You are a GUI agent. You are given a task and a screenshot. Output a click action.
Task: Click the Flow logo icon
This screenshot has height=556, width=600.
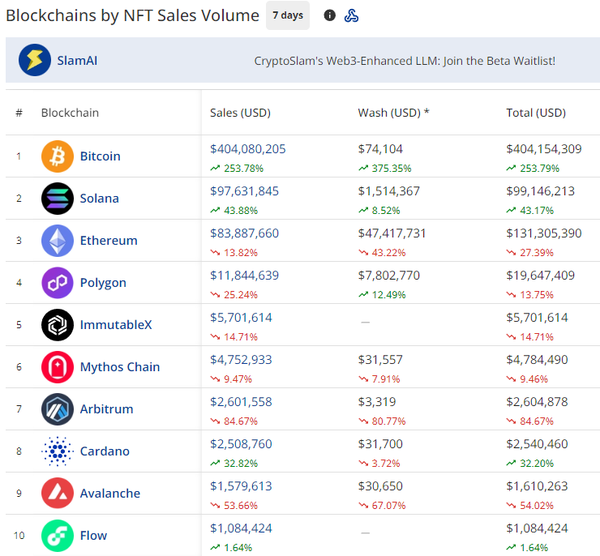tap(57, 535)
